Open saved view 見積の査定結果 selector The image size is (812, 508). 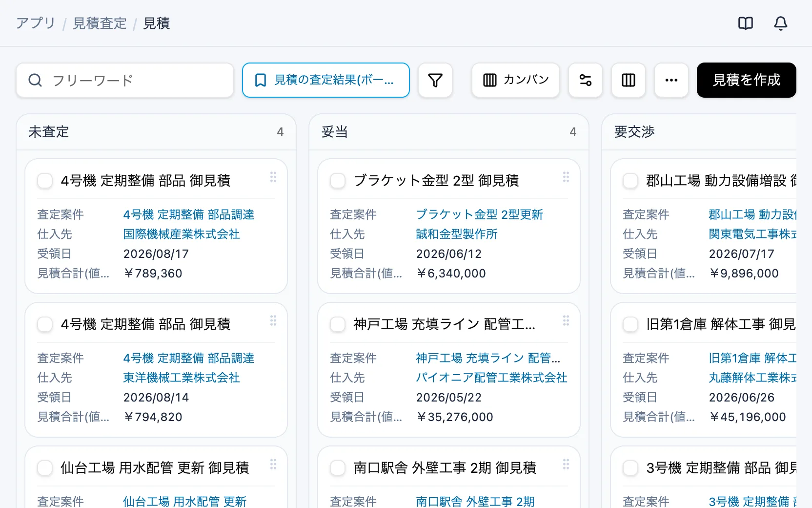coord(326,80)
